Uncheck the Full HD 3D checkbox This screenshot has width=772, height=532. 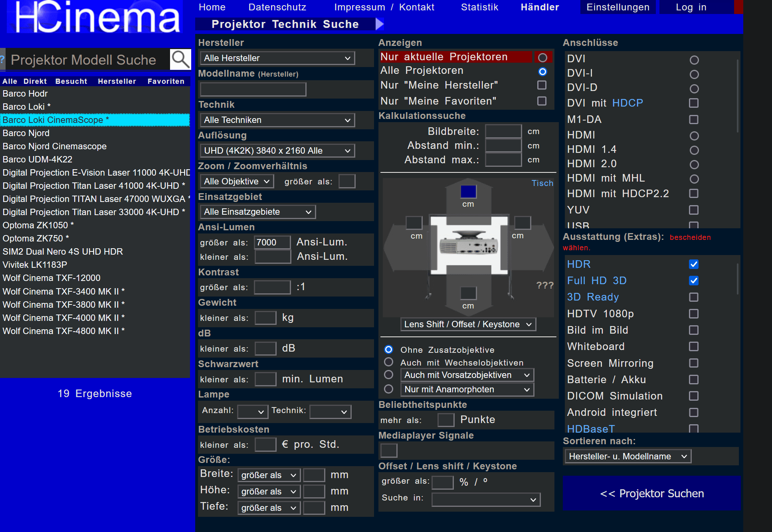694,281
